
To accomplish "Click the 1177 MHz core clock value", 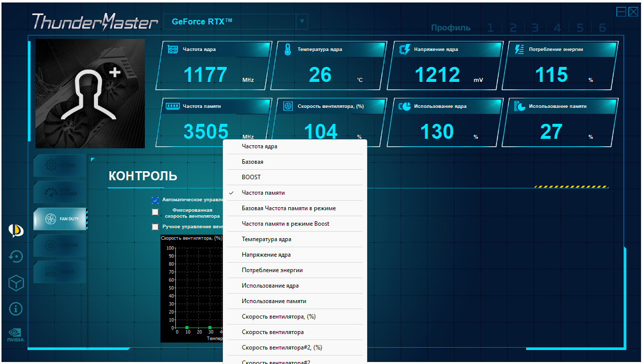I will pos(205,75).
